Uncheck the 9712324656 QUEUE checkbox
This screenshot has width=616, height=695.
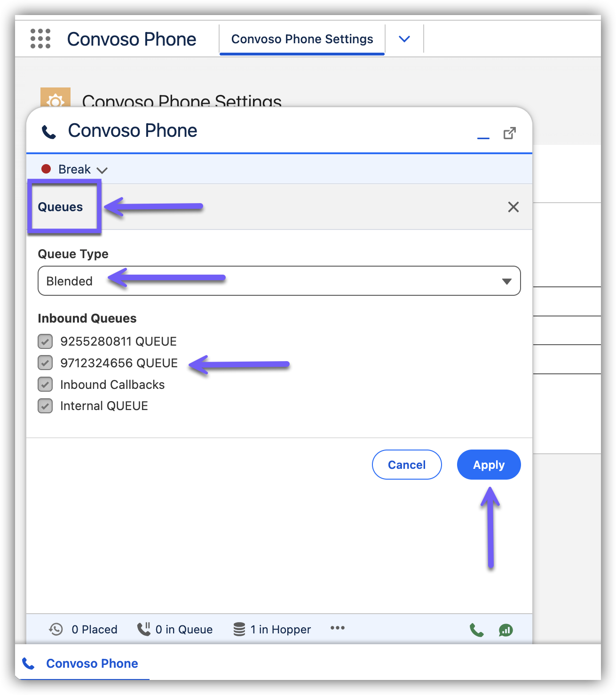click(45, 363)
